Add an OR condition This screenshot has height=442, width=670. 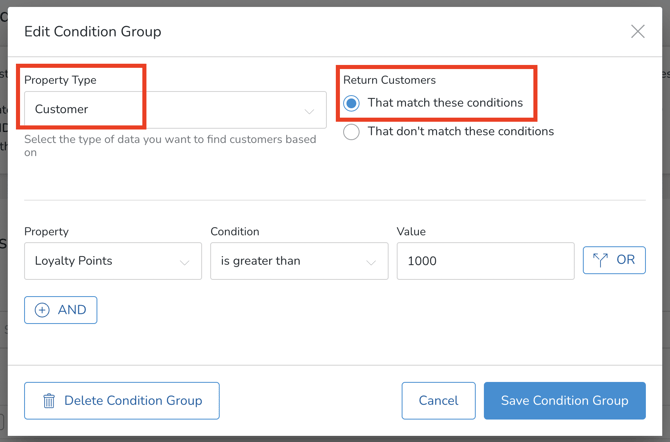click(614, 260)
